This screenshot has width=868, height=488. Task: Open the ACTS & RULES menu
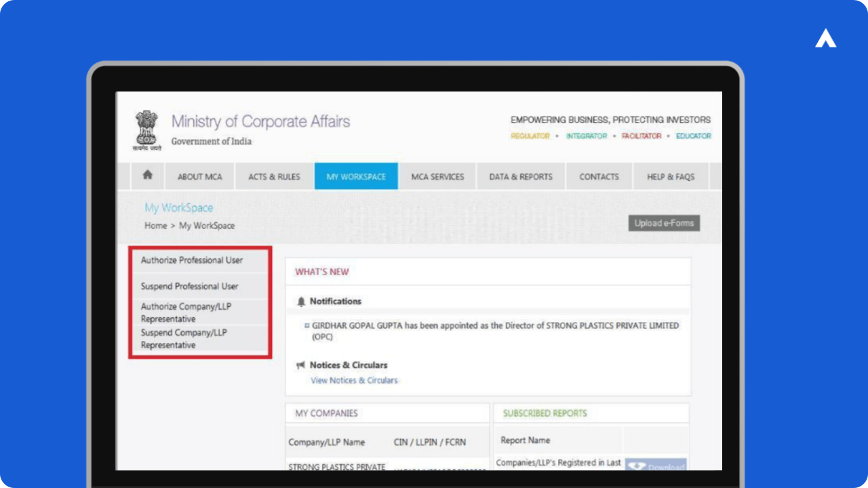coord(274,176)
